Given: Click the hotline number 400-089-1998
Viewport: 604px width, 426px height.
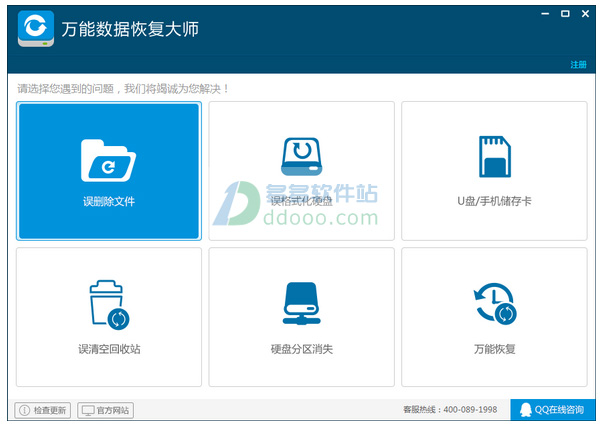Looking at the screenshot, I should coord(470,409).
